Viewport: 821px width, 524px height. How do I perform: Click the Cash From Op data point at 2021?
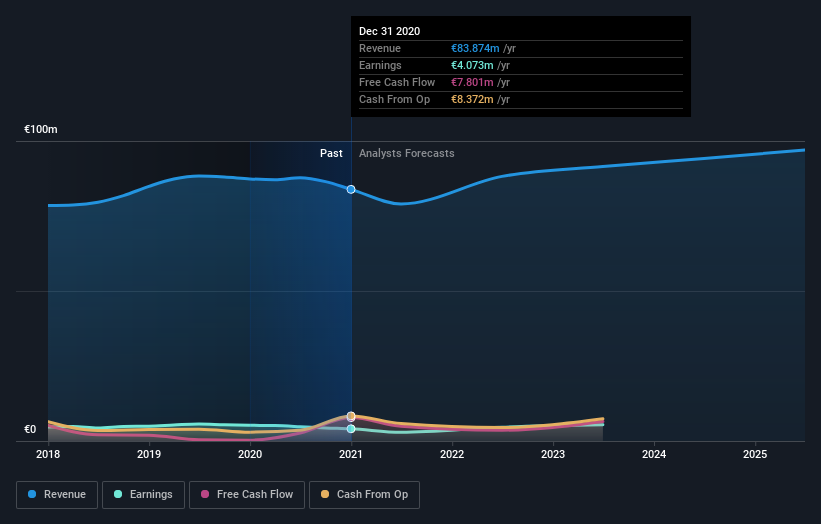tap(351, 416)
